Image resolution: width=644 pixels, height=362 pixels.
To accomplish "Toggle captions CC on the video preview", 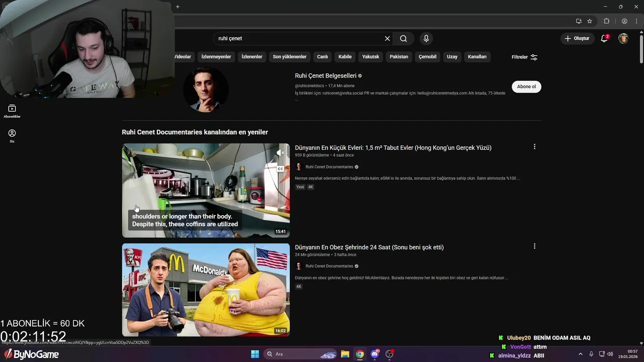I will pos(280,169).
